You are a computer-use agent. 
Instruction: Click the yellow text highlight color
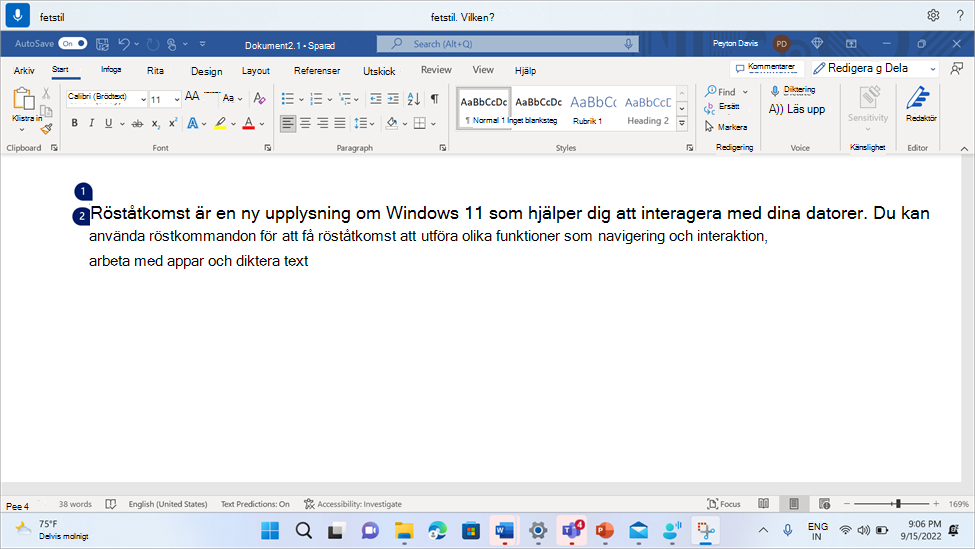pos(220,123)
